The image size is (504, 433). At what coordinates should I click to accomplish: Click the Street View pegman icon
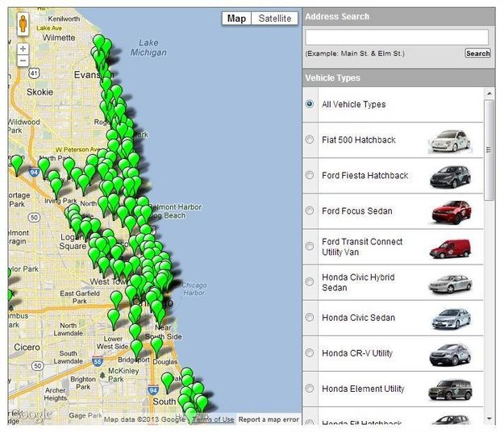tap(23, 24)
